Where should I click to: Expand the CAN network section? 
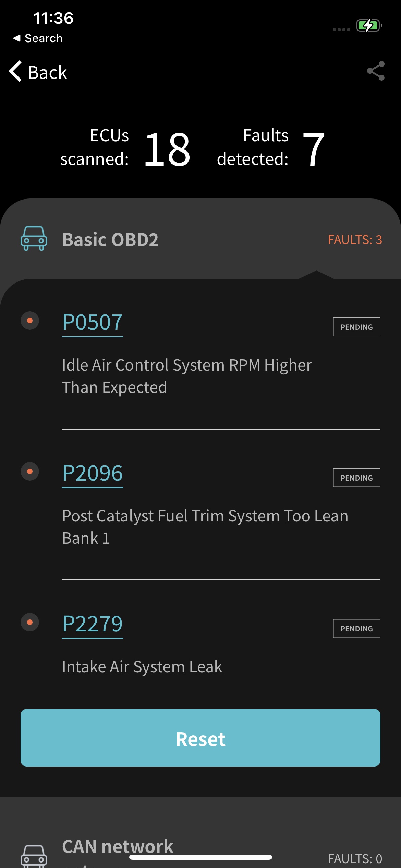coord(118,846)
